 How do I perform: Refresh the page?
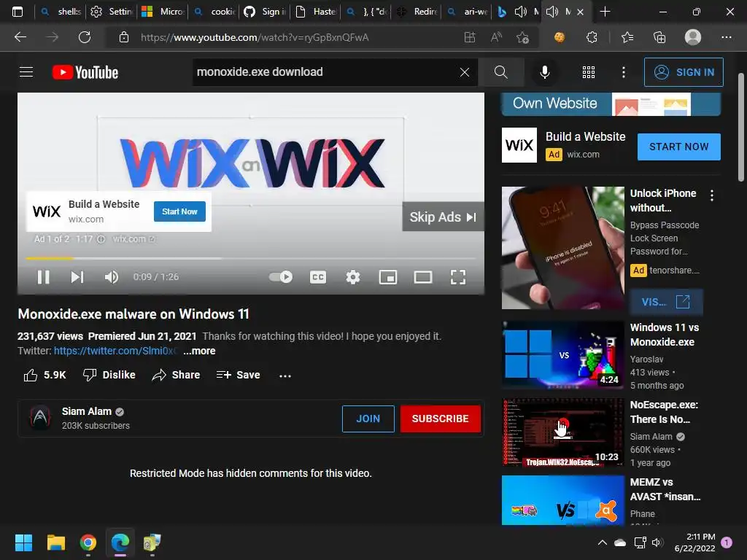(85, 37)
